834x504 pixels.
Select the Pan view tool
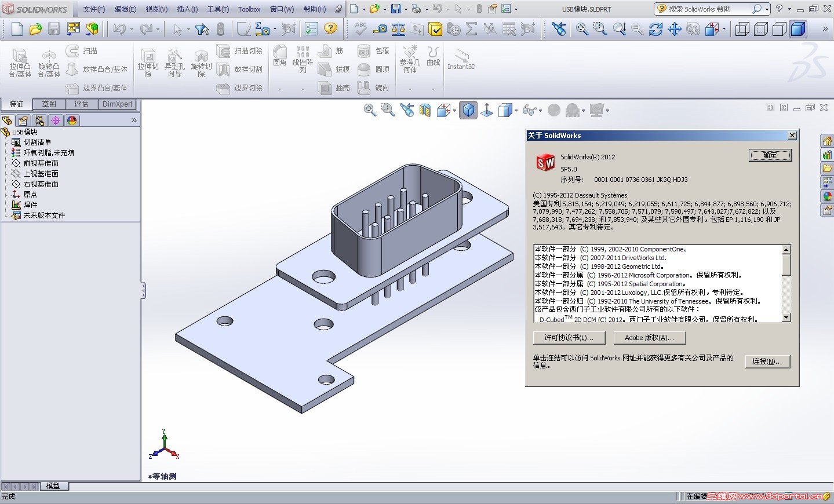[x=674, y=29]
